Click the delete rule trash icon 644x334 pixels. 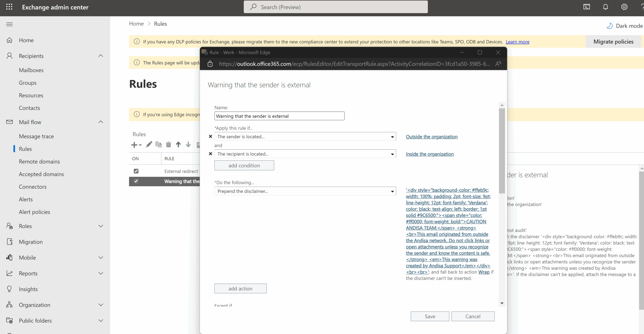tap(168, 144)
